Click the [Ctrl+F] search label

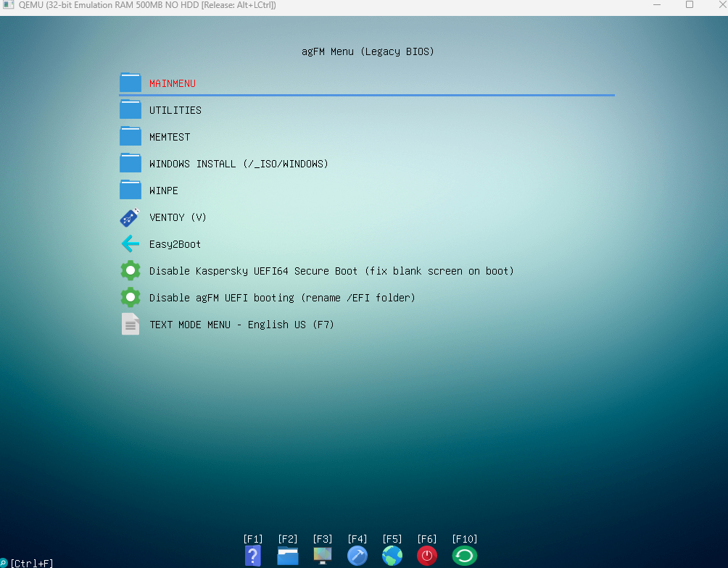32,563
